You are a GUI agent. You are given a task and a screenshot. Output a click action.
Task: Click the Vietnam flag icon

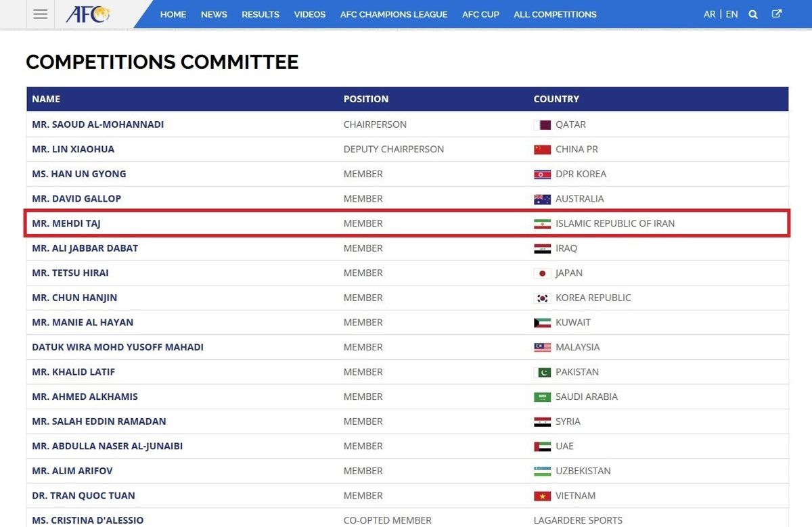pos(541,495)
